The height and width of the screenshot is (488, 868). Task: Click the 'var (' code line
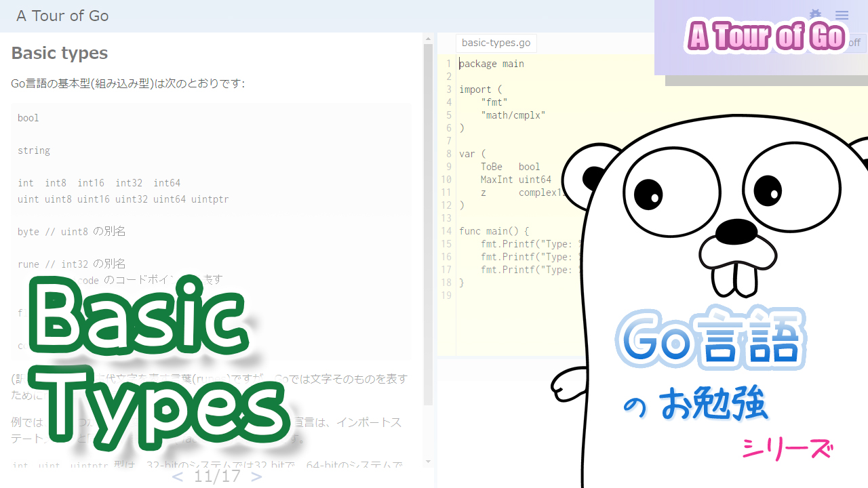(473, 154)
